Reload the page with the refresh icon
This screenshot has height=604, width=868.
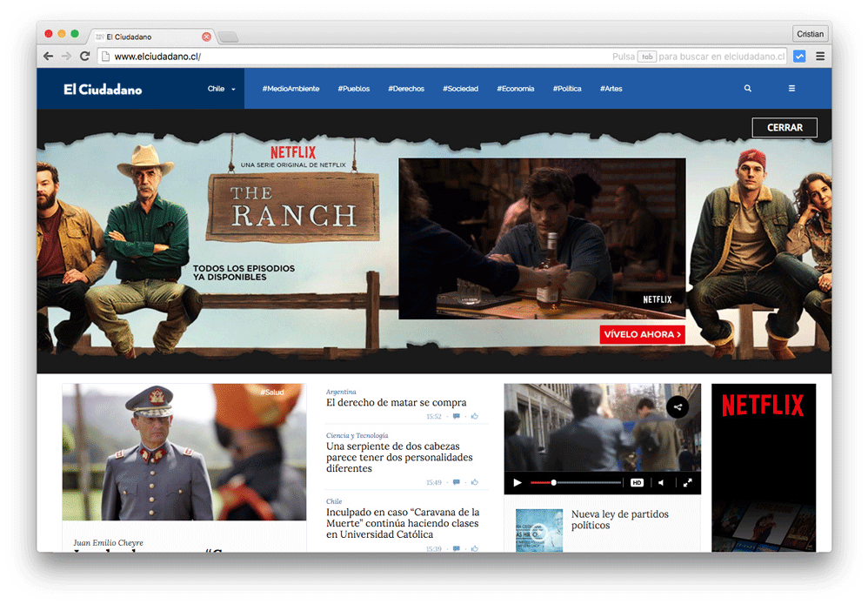[x=84, y=56]
